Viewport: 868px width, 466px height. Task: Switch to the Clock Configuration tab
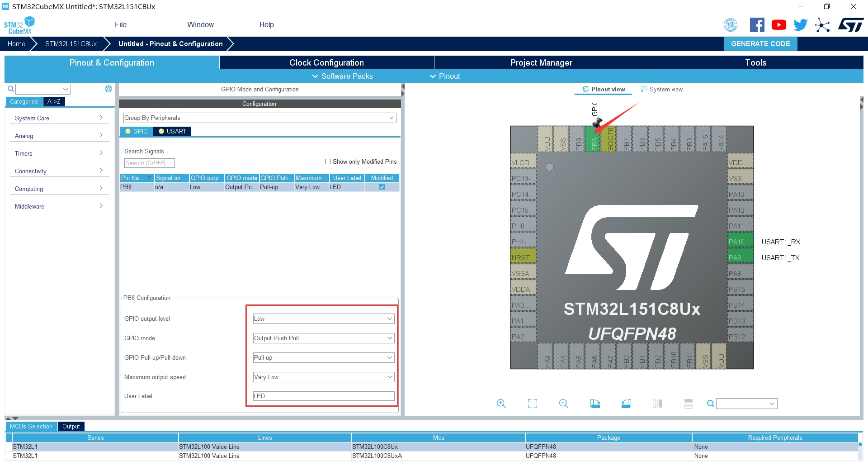click(x=326, y=62)
